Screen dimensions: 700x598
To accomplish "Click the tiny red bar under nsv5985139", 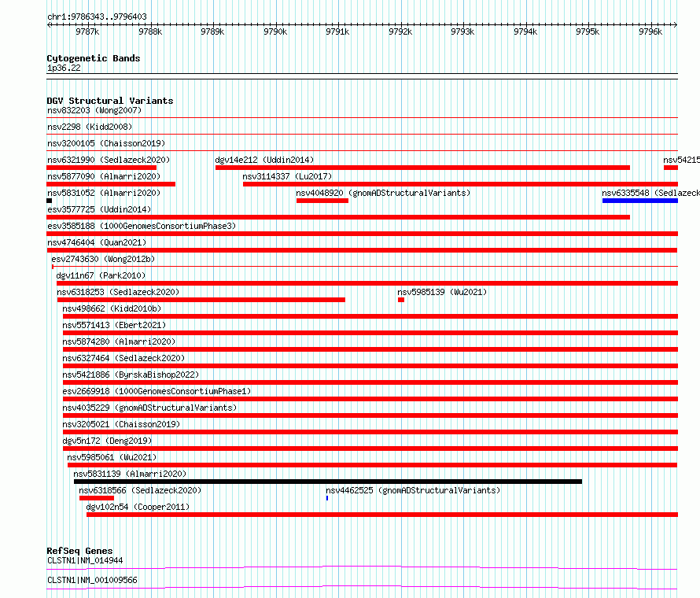I will pos(401,300).
